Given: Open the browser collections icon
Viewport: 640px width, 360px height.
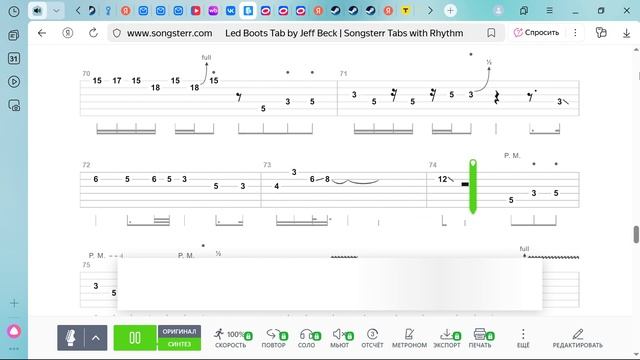Looking at the screenshot, I should click(x=524, y=11).
